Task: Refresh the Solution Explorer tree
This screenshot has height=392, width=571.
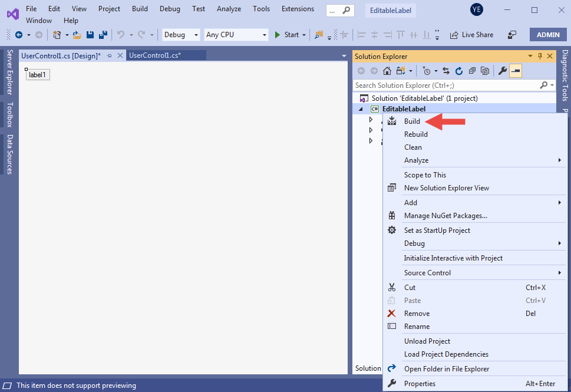Action: (458, 71)
